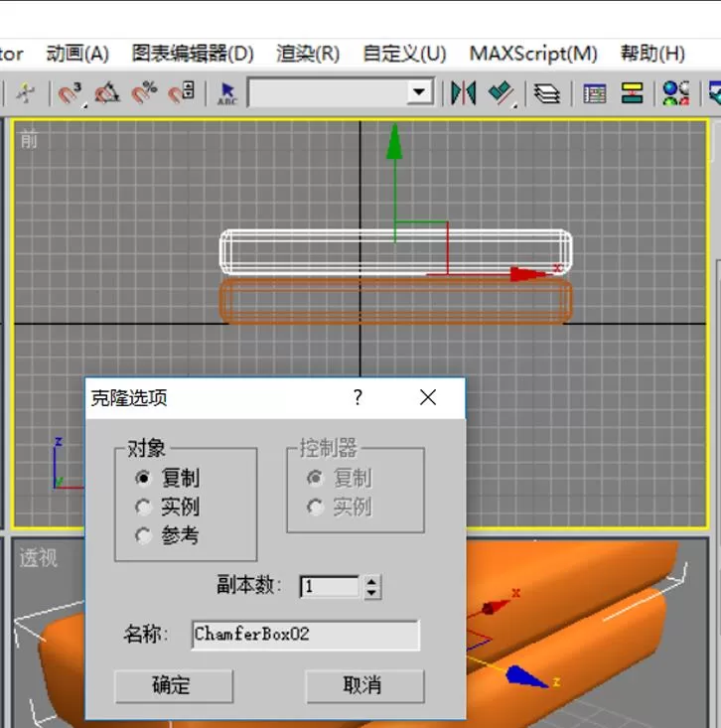The height and width of the screenshot is (728, 721).
Task: Increase 副本数 with the up spinner arrow
Action: 371,581
